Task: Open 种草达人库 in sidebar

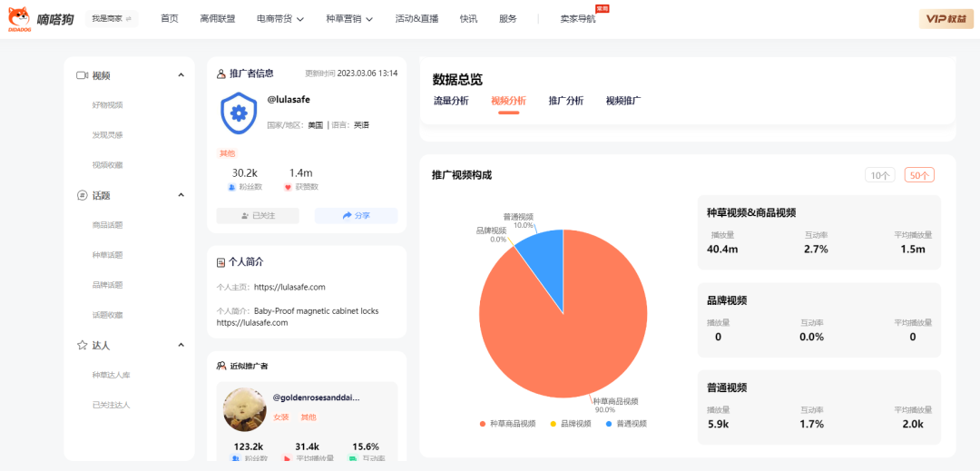Action: click(x=112, y=375)
